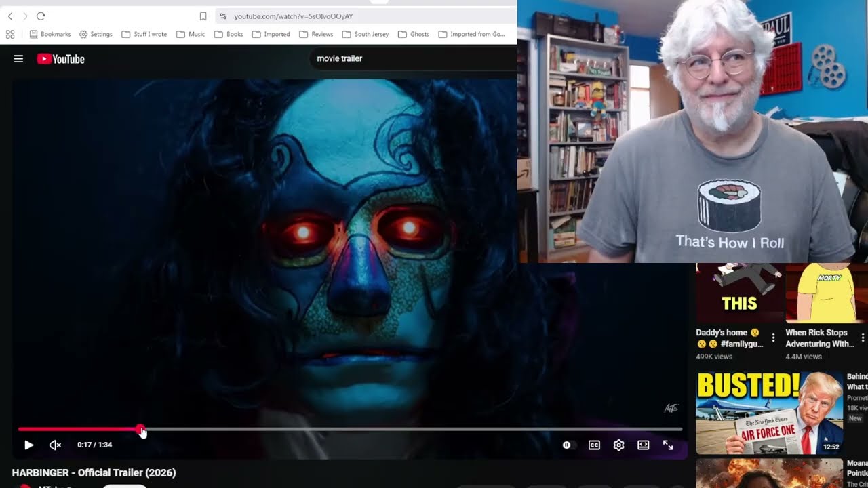The image size is (868, 488).
Task: Open more options for 'When Rick Stops' video
Action: pos(863,338)
